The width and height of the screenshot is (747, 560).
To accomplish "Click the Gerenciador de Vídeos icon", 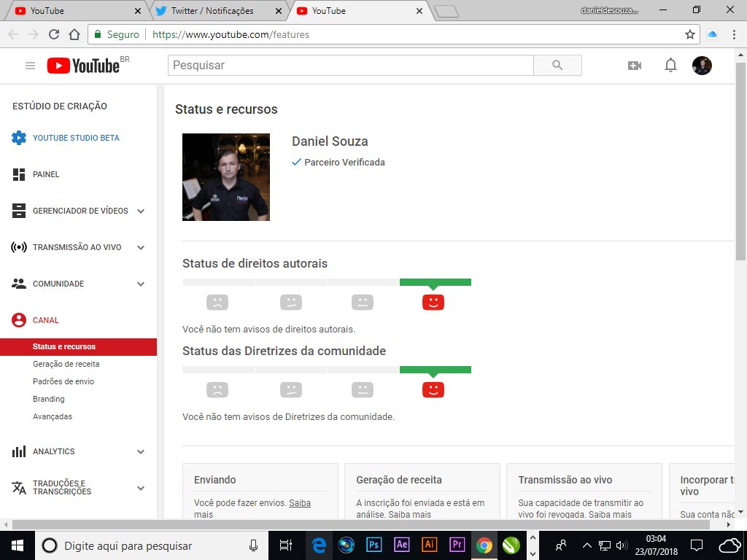I will pos(19,211).
